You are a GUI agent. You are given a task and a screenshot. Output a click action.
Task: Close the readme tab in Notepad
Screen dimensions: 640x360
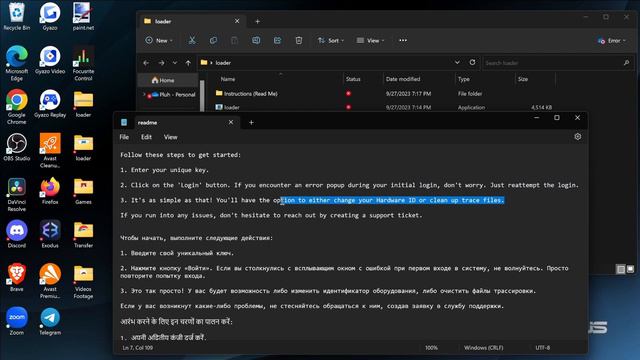coord(231,122)
